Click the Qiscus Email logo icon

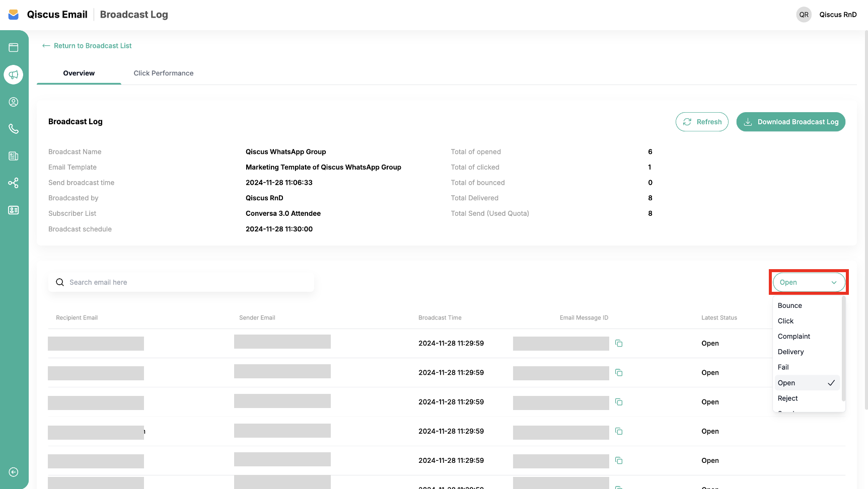point(14,15)
